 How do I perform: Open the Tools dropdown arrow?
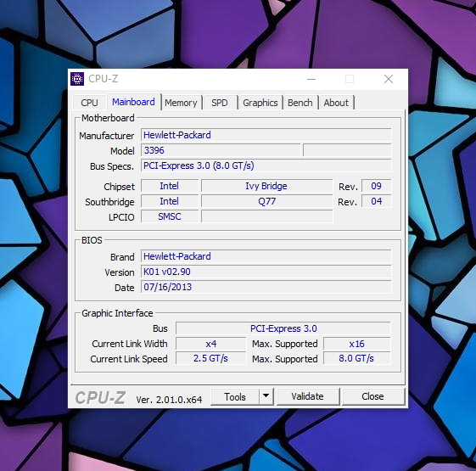coord(266,396)
